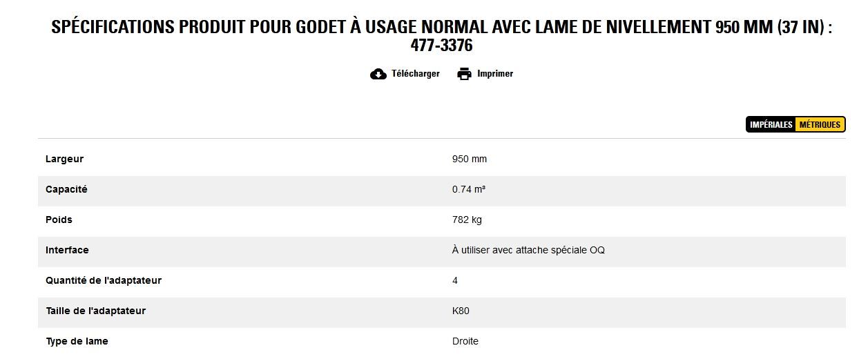
Task: Switch units to Impériales
Action: (771, 125)
